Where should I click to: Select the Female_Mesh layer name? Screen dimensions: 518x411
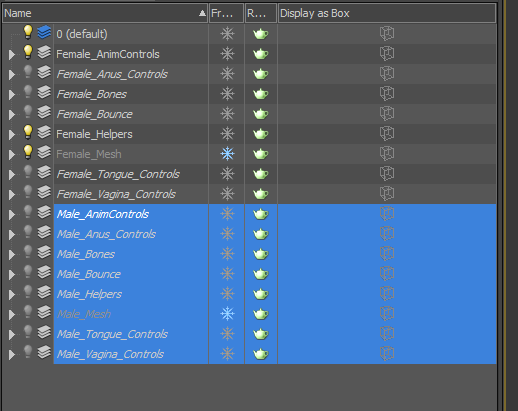[89, 154]
